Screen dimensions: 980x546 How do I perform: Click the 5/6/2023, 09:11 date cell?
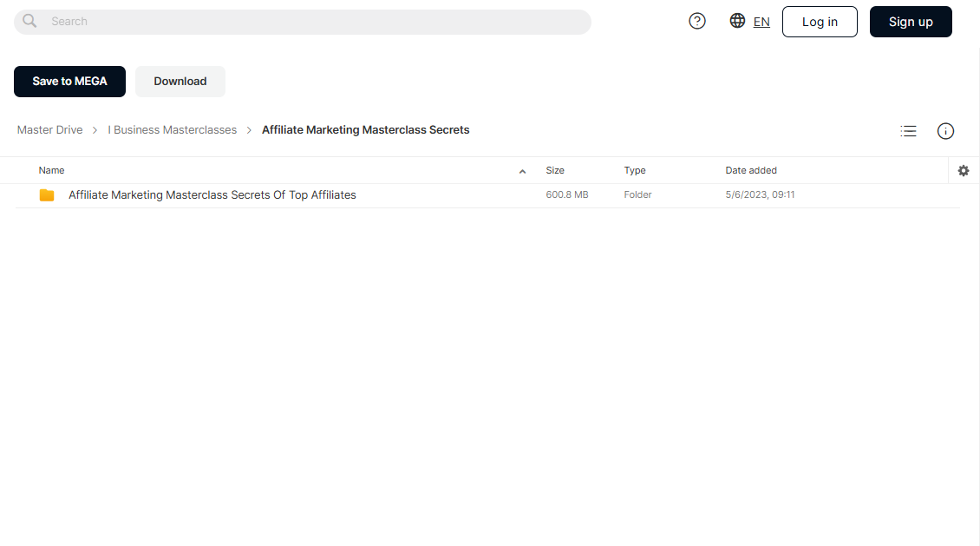click(x=760, y=194)
